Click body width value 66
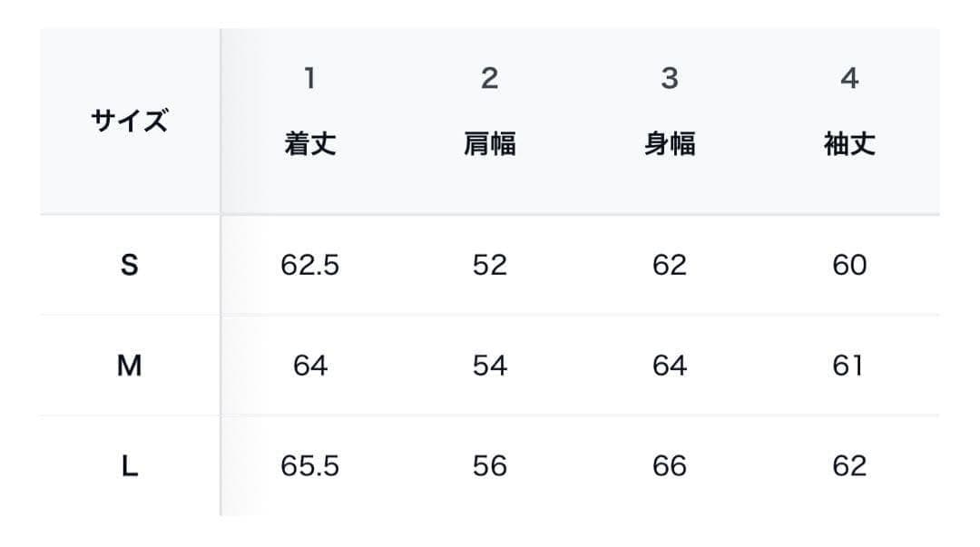 [x=670, y=466]
